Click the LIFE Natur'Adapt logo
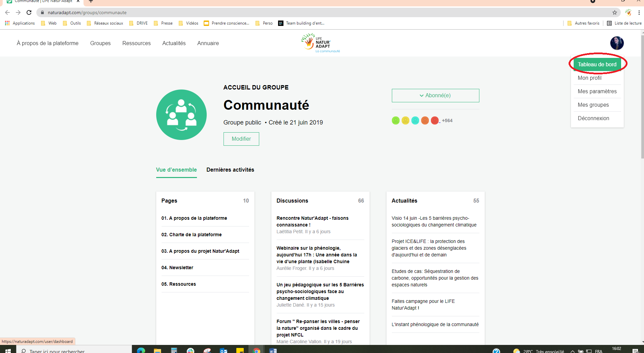 click(x=320, y=43)
